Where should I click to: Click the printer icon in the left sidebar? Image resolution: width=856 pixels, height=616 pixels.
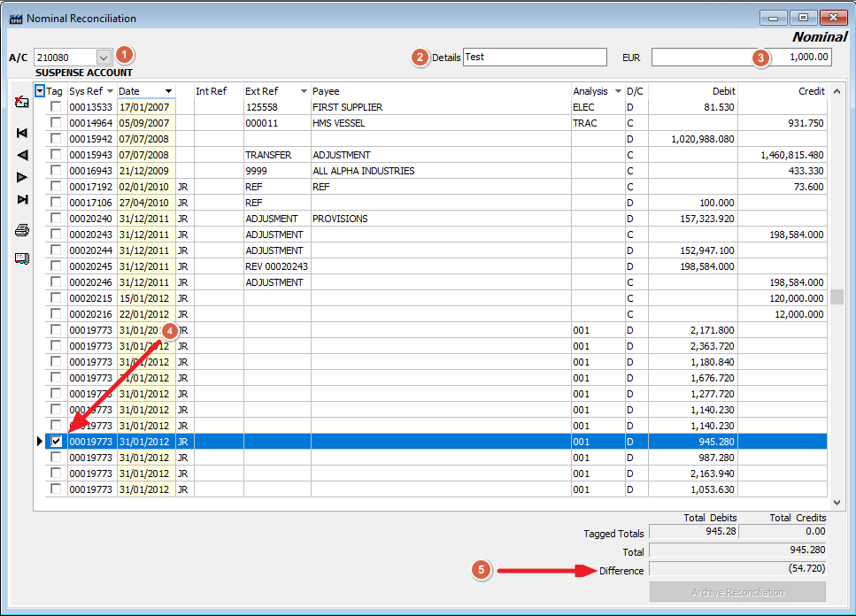22,230
